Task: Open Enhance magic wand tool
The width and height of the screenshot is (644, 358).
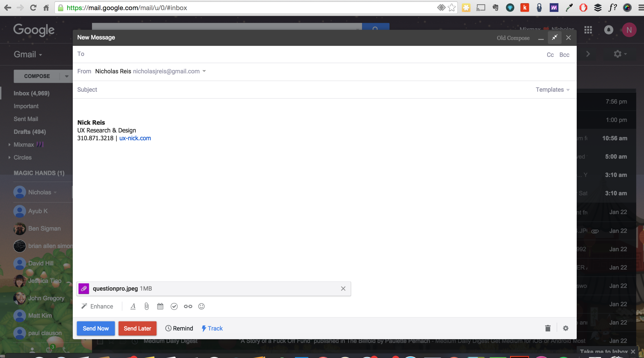Action: (x=97, y=306)
